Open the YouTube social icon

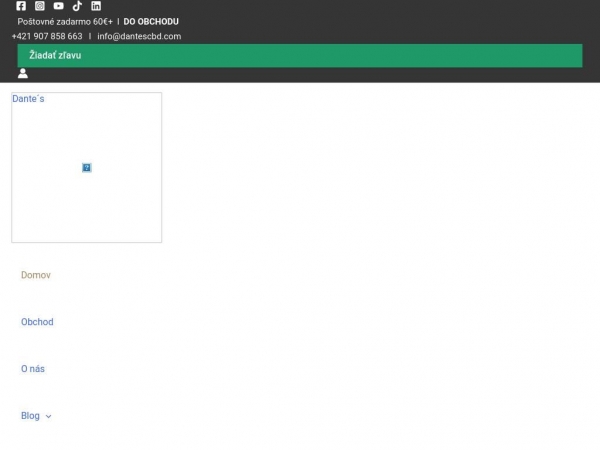59,6
